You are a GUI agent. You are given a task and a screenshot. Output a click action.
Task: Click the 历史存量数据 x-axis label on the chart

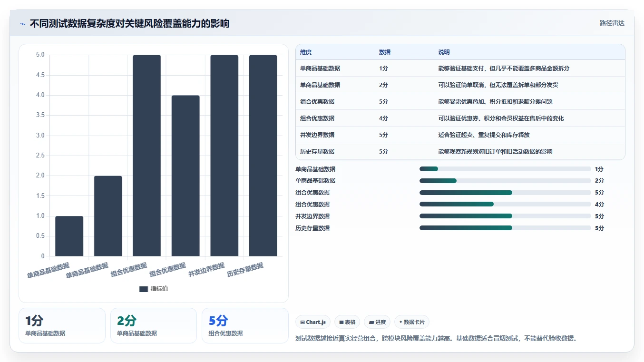[x=245, y=270]
